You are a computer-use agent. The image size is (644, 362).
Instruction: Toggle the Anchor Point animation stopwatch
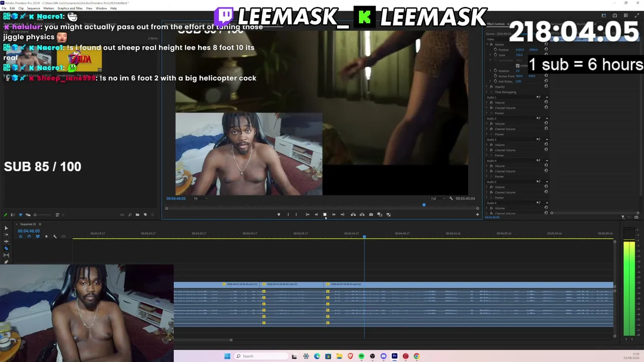(496, 76)
